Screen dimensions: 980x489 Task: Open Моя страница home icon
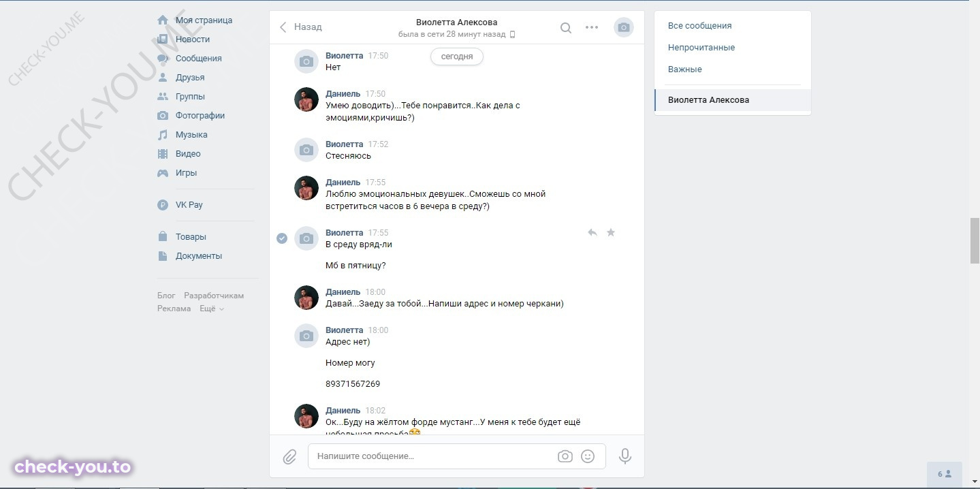163,20
